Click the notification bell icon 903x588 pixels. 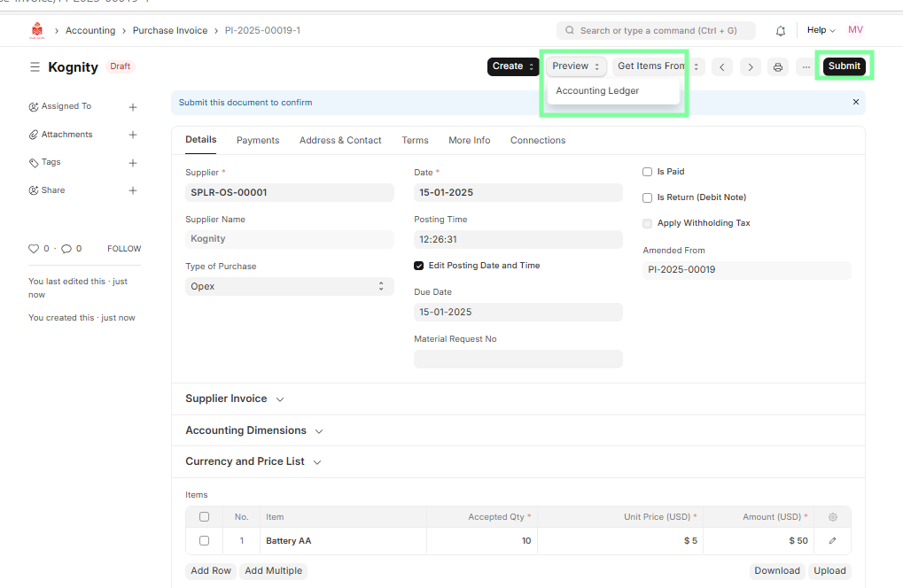coord(781,31)
